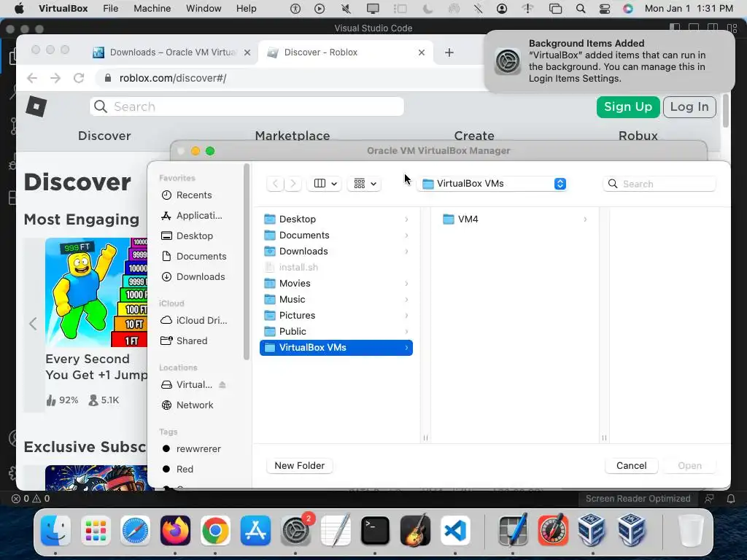Open the Help menu

(x=247, y=9)
